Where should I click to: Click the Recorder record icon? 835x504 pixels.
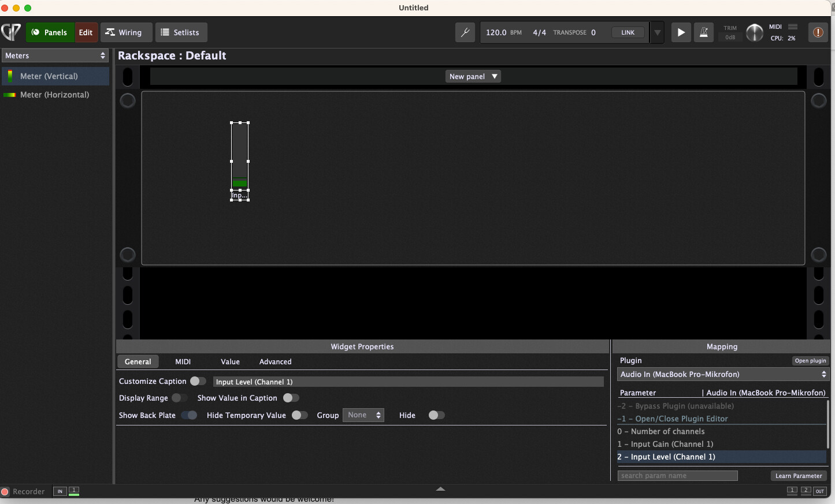pos(5,492)
